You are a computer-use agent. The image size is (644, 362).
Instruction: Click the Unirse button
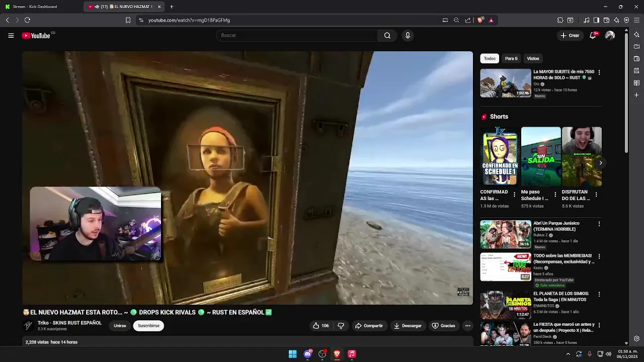click(120, 326)
